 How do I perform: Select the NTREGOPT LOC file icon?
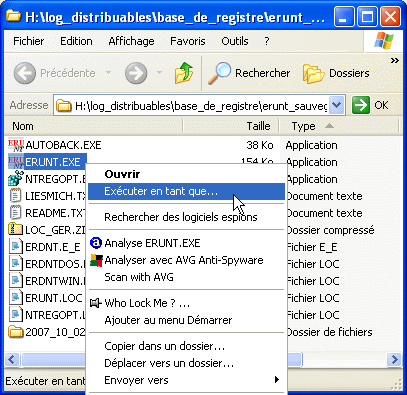[15, 315]
